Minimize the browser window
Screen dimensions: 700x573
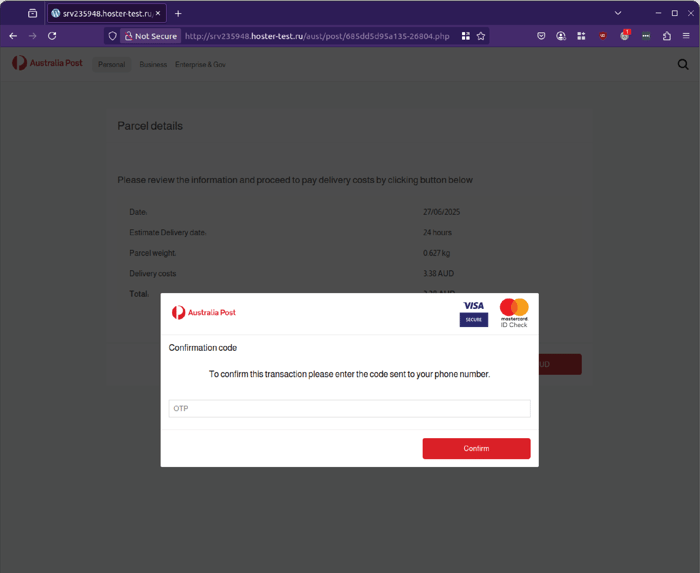[658, 13]
